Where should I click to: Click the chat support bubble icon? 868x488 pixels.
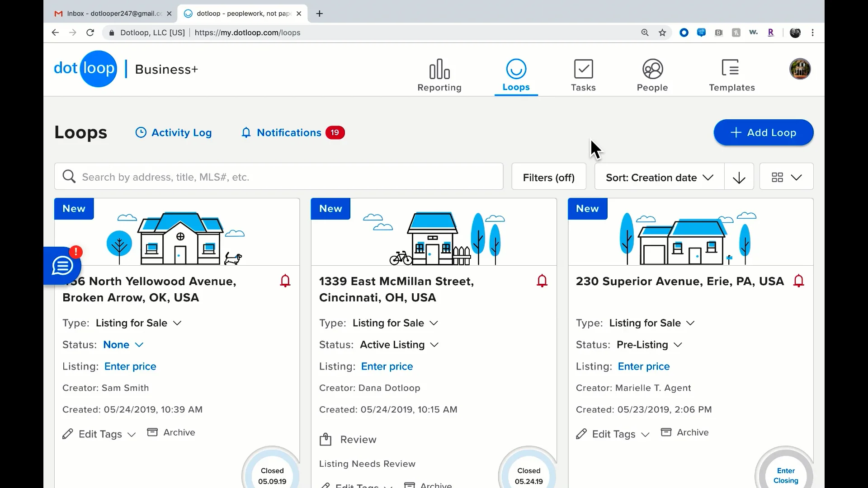click(x=62, y=266)
